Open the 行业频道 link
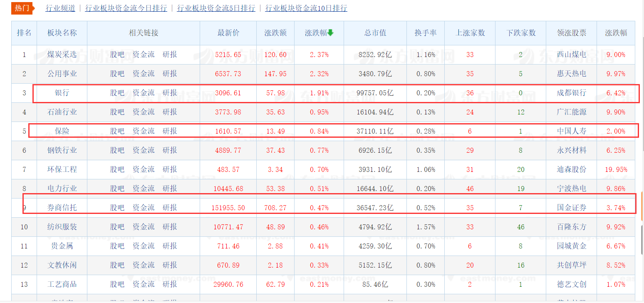 click(60, 8)
